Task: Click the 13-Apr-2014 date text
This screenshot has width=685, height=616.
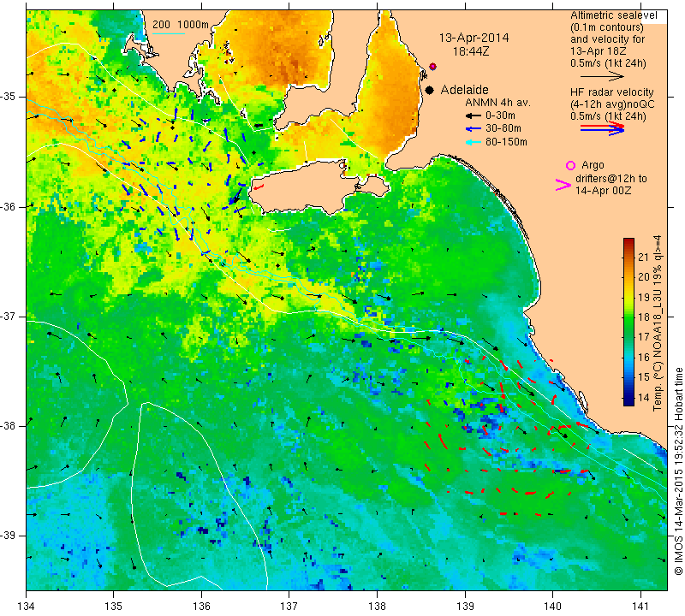Action: coord(474,38)
